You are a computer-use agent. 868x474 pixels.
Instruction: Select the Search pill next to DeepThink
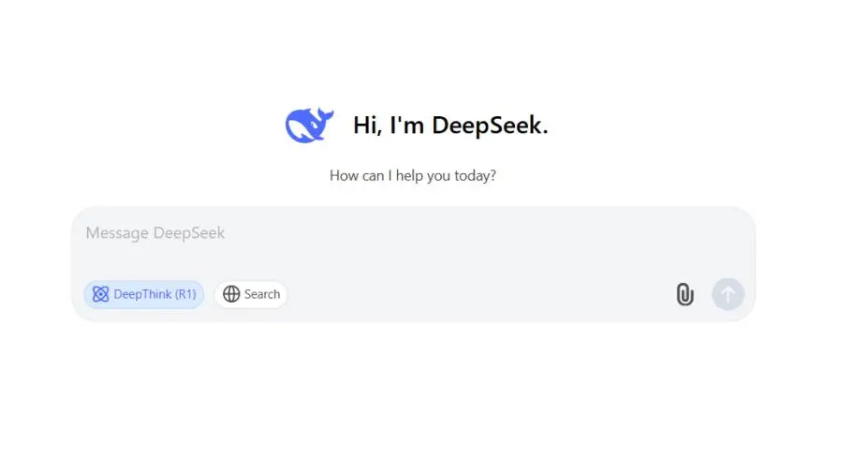point(251,294)
